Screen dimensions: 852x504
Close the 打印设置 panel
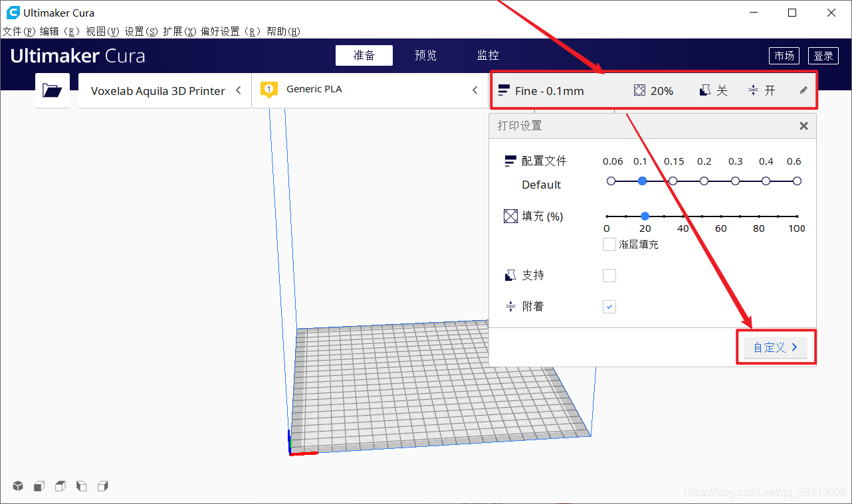coord(803,126)
